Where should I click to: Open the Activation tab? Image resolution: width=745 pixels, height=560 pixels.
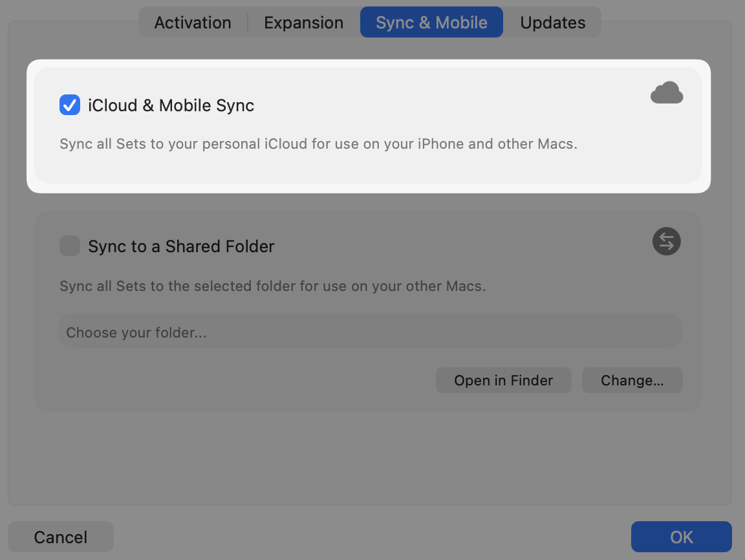(x=193, y=23)
